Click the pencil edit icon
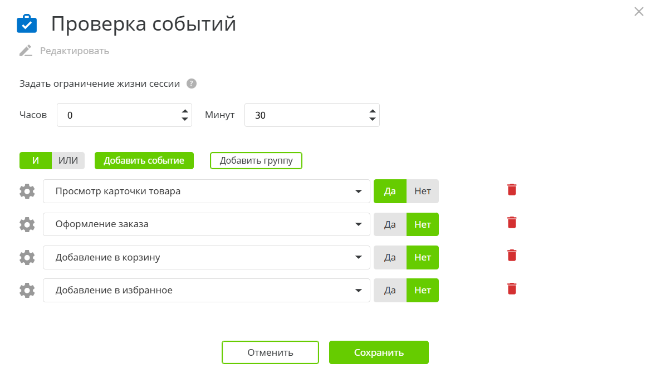The width and height of the screenshot is (651, 373). (x=25, y=51)
